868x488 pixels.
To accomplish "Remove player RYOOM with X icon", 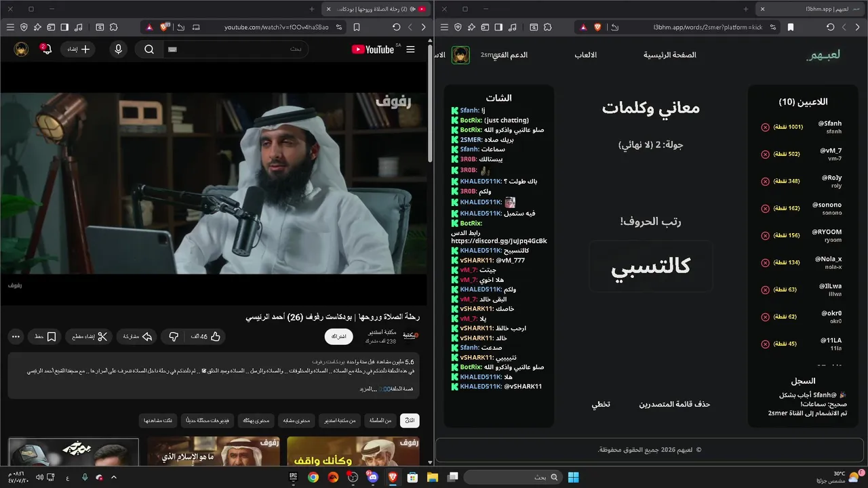I will [x=765, y=235].
